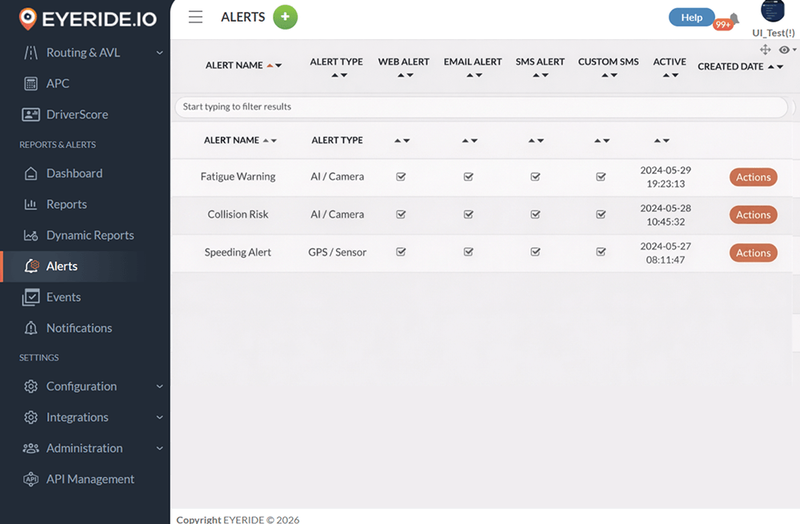Image resolution: width=800 pixels, height=524 pixels.
Task: Click the APC calculator icon
Action: click(31, 84)
